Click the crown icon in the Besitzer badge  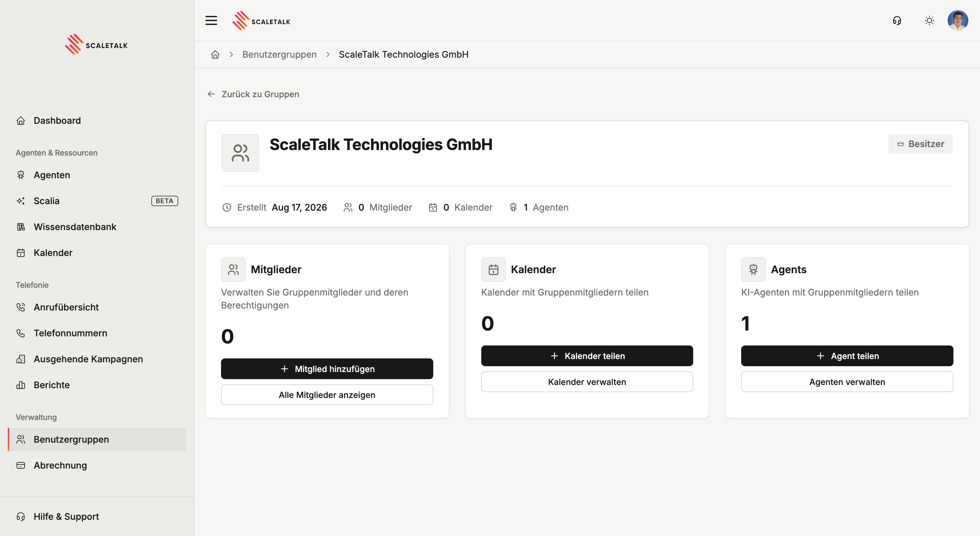901,144
